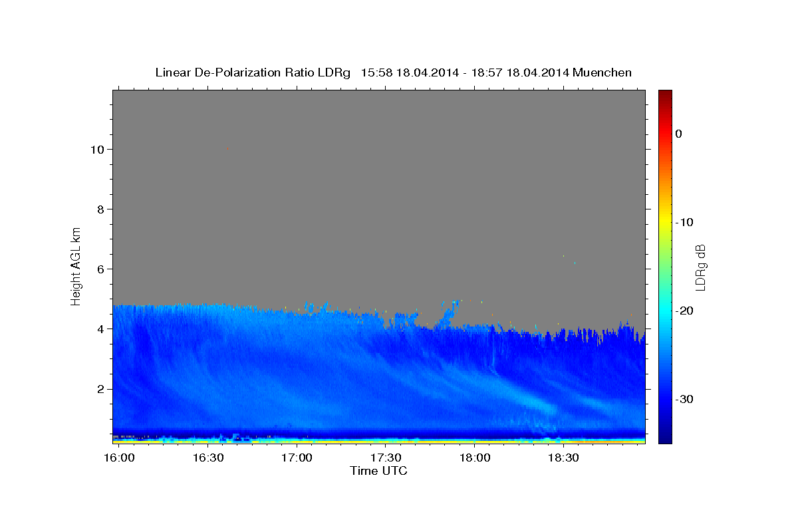Click the 16:00 time tick label

[119, 458]
